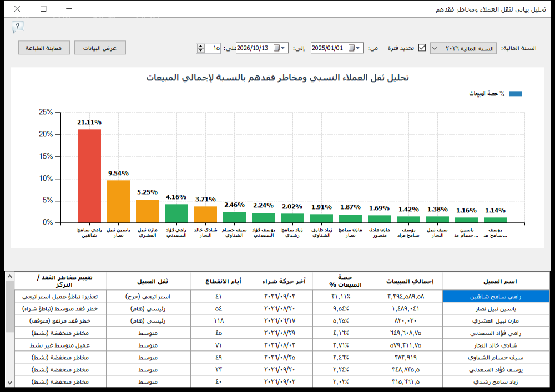Select the زياد سامح رشدي name cell
555x392 pixels.
tap(496, 382)
